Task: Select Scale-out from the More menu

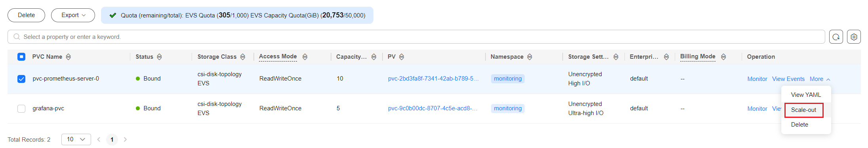Action: pos(804,110)
